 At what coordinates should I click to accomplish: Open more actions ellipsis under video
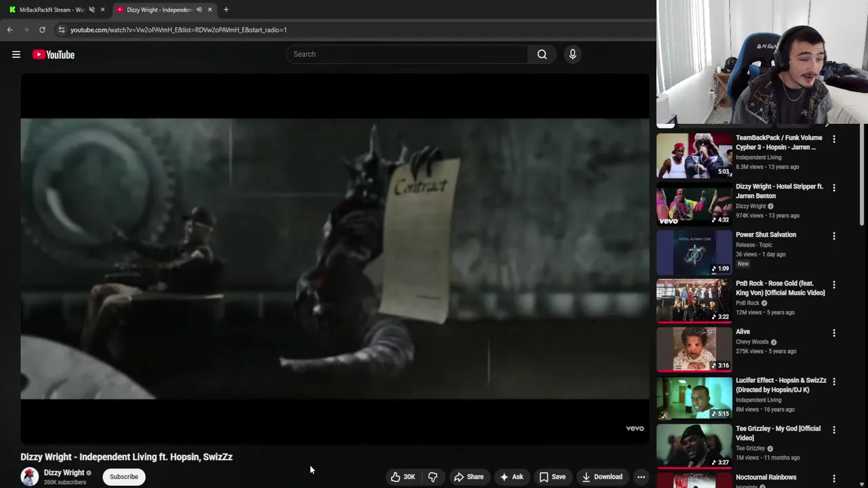pyautogui.click(x=641, y=476)
